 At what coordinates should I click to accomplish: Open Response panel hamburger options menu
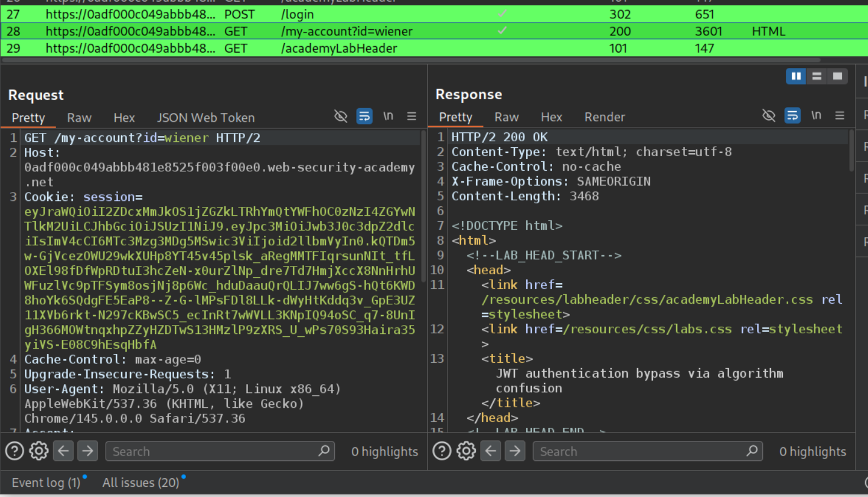839,116
